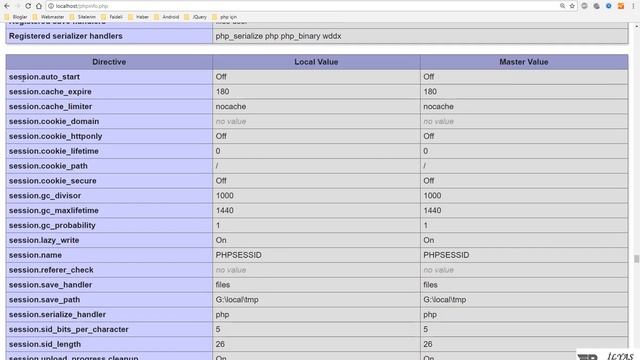This screenshot has height=360, width=640.
Task: Select the session.cache_limiter directive name
Action: tap(51, 107)
